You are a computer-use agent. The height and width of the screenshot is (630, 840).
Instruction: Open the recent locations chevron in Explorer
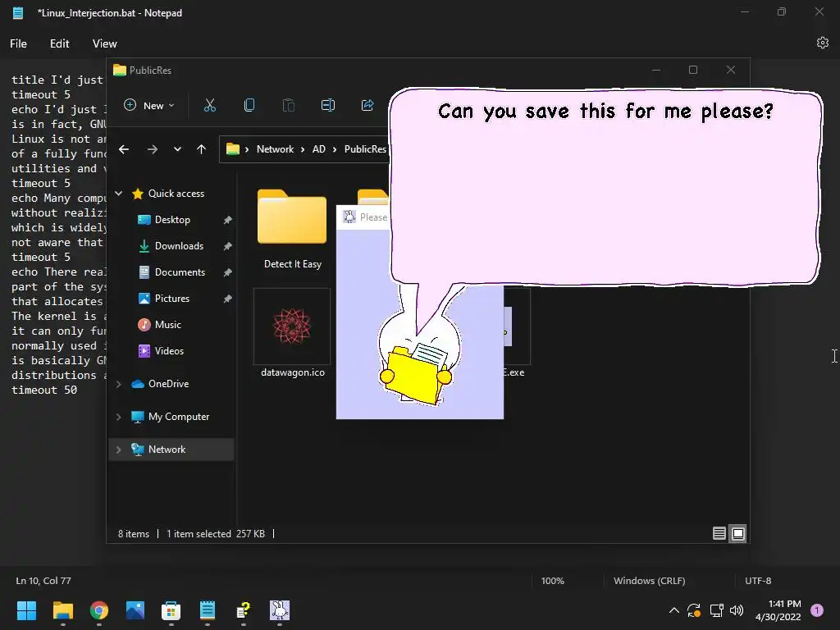coord(177,149)
